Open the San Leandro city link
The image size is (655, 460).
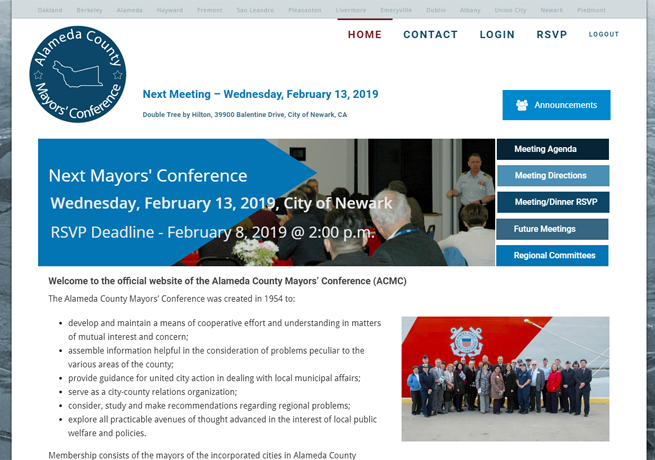coord(255,10)
